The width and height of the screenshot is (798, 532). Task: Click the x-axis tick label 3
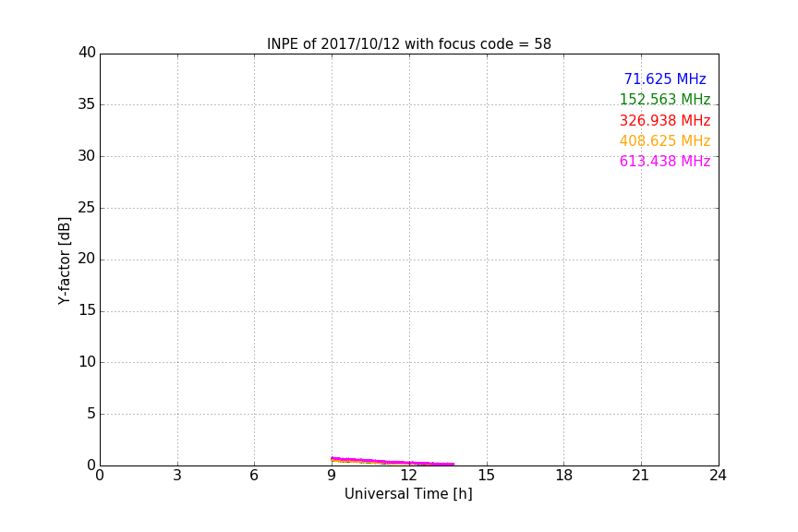(177, 476)
